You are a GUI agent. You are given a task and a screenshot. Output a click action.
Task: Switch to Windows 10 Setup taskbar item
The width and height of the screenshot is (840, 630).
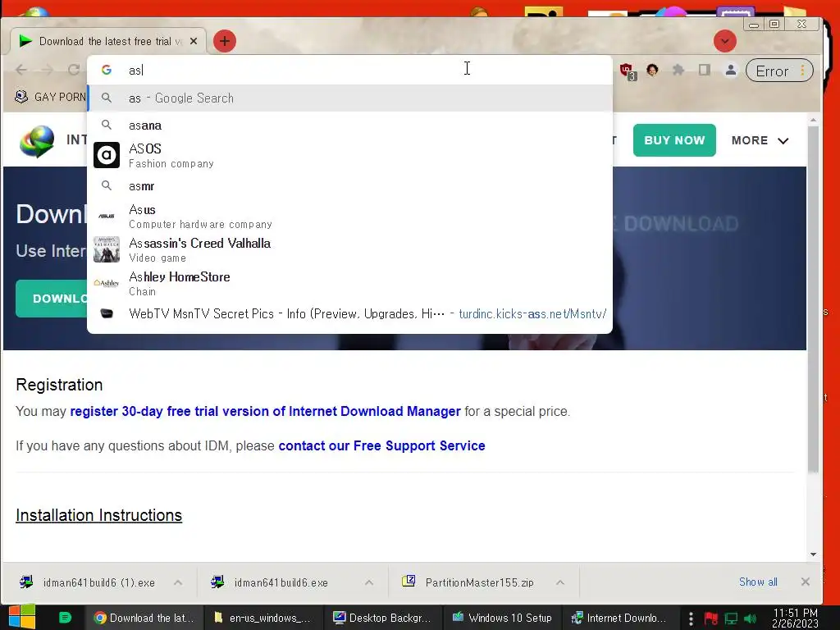[503, 618]
